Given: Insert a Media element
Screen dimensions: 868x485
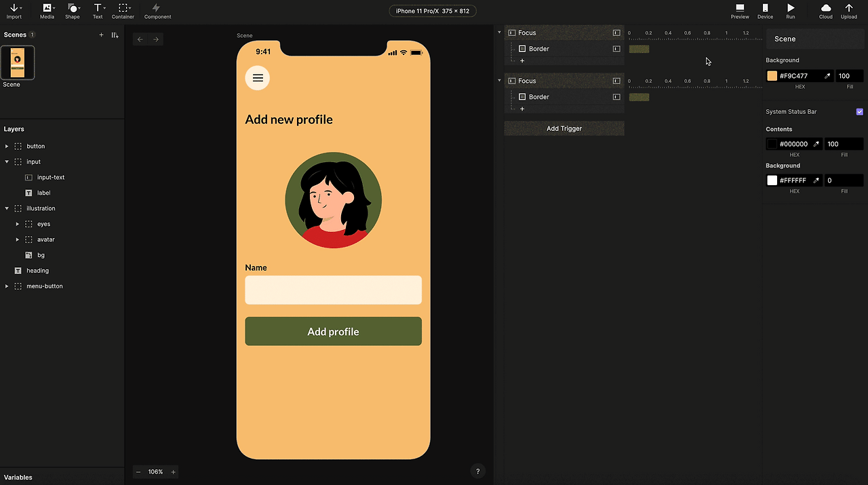Looking at the screenshot, I should [47, 11].
